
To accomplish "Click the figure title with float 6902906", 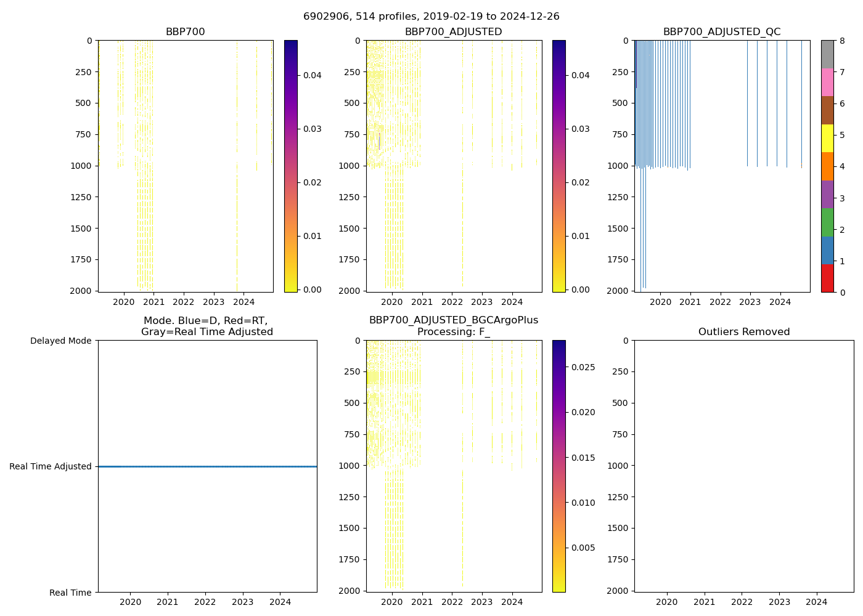I will point(431,17).
